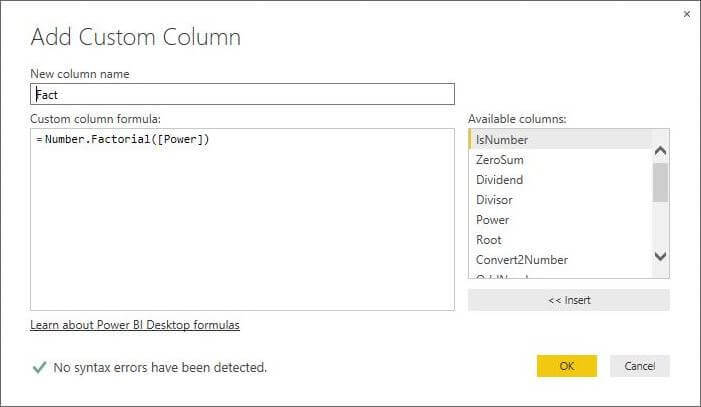Click the syntax status message text

(160, 367)
